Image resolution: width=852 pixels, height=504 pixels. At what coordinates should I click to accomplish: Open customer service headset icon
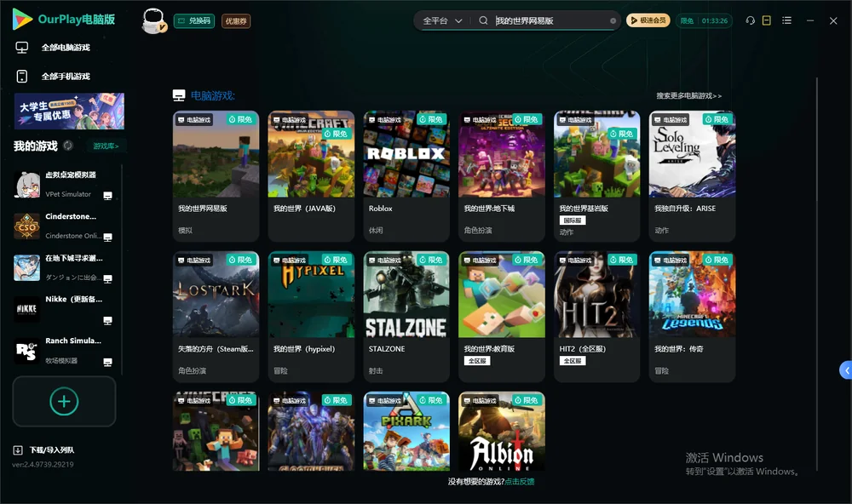coord(750,20)
